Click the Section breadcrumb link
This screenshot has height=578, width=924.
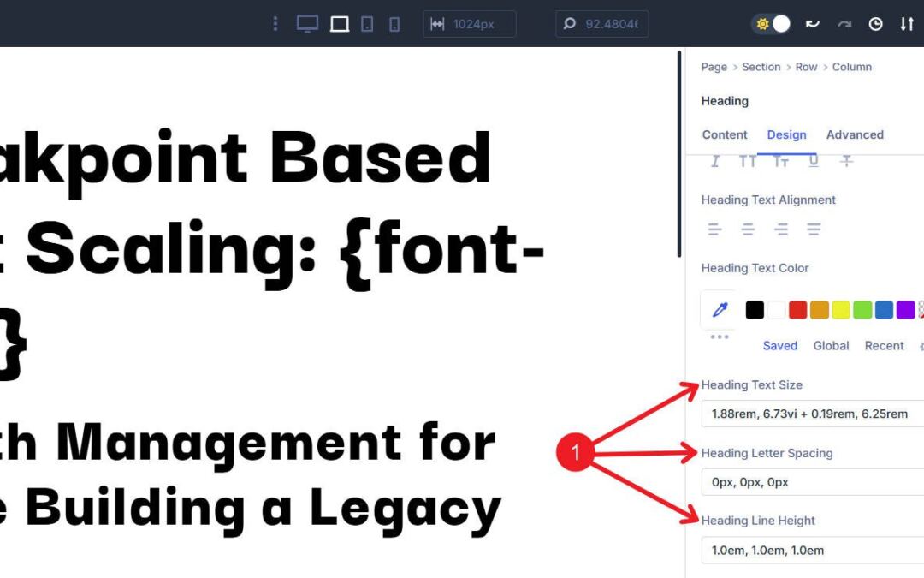point(761,66)
